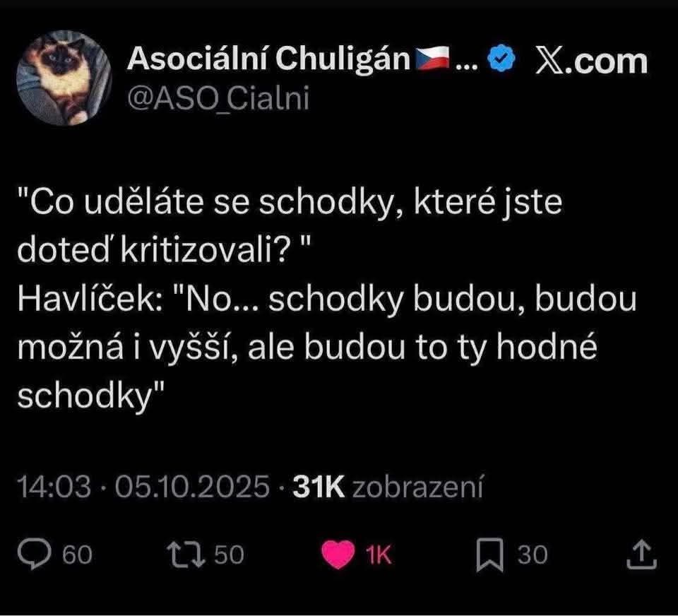
Task: Open the 31K zobrazení view count
Action: (388, 487)
